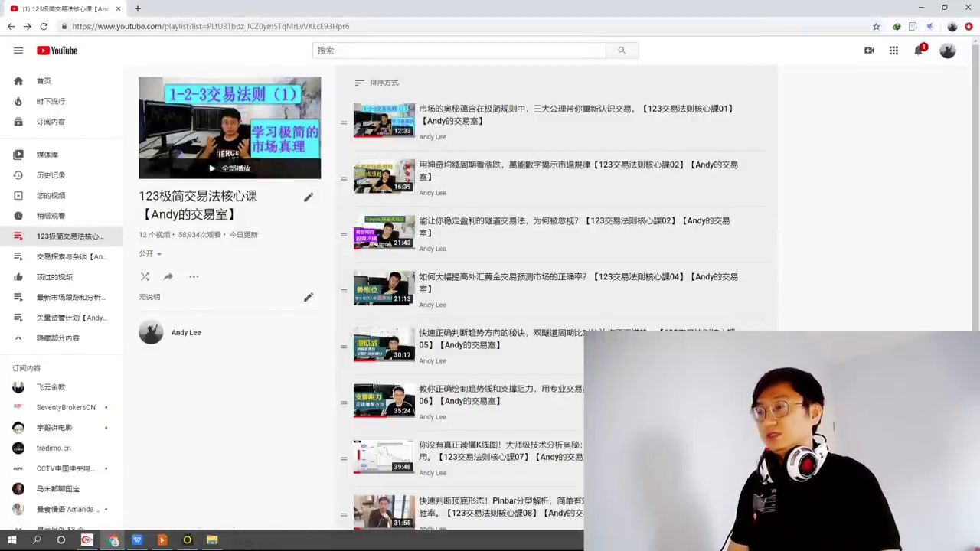Open the create video camera icon

(x=869, y=51)
